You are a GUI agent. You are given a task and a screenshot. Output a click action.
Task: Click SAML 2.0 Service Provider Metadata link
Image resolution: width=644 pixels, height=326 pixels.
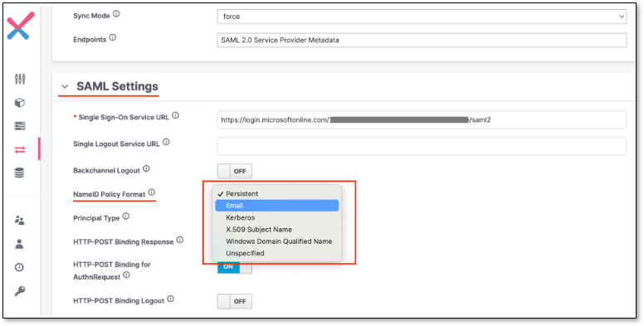tap(280, 41)
